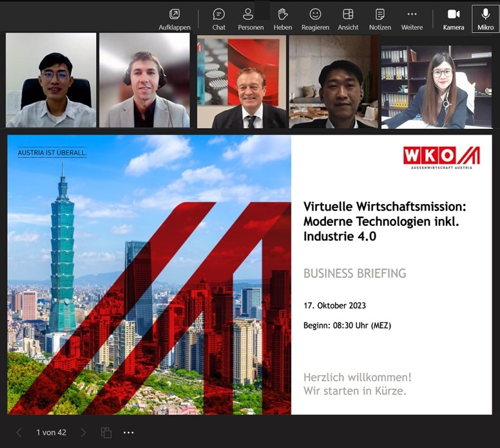Open the slide overview grid icon
This screenshot has width=500, height=448.
106,433
